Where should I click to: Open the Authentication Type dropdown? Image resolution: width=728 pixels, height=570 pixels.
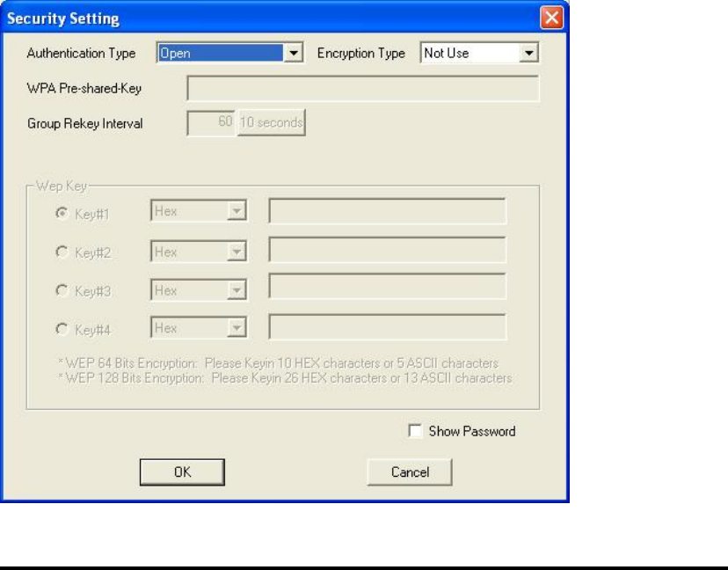coord(229,53)
